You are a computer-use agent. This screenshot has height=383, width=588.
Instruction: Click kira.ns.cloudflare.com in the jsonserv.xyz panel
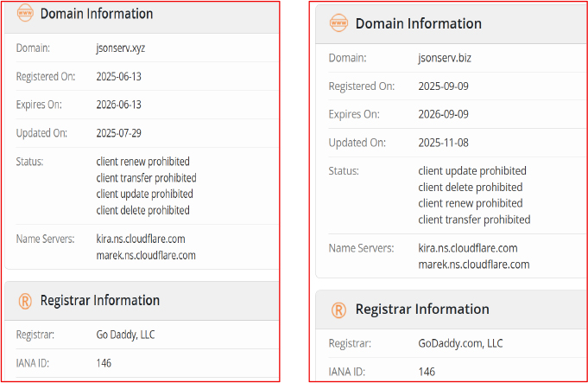pos(141,239)
